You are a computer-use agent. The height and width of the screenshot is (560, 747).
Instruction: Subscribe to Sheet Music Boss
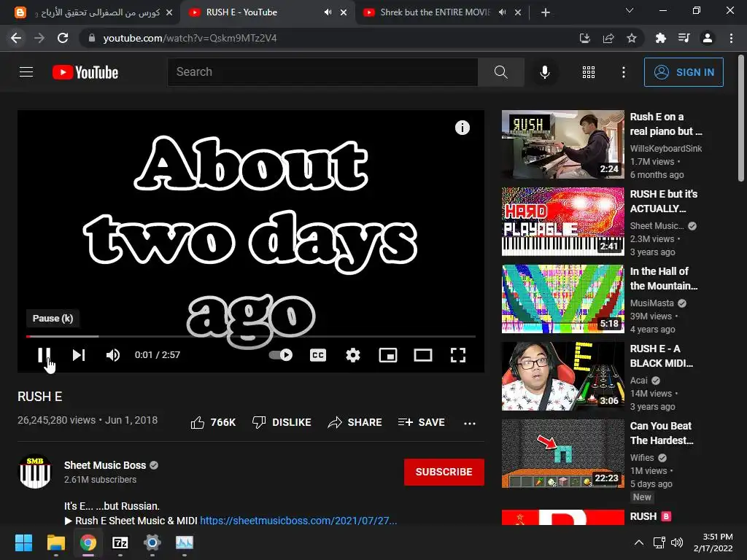[x=444, y=472]
